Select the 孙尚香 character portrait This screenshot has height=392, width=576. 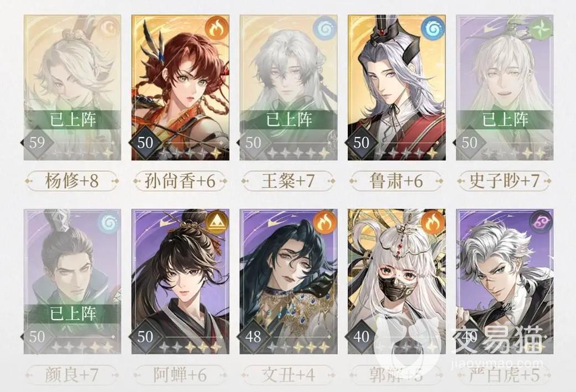[x=180, y=87]
